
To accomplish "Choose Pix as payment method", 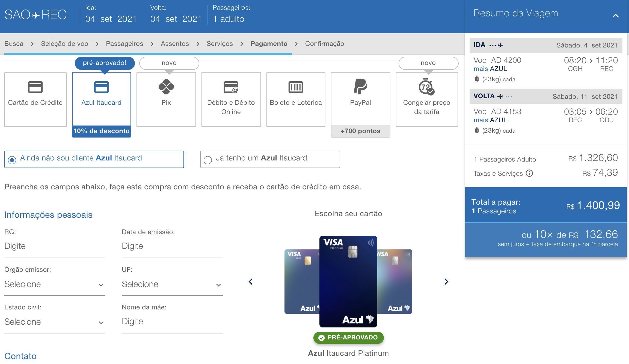I will (166, 99).
